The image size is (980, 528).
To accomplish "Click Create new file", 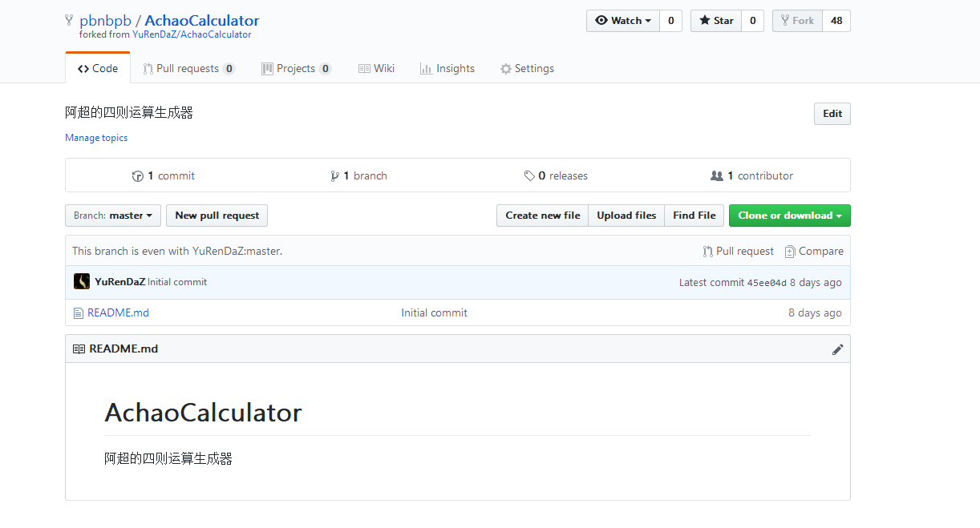I will click(543, 216).
